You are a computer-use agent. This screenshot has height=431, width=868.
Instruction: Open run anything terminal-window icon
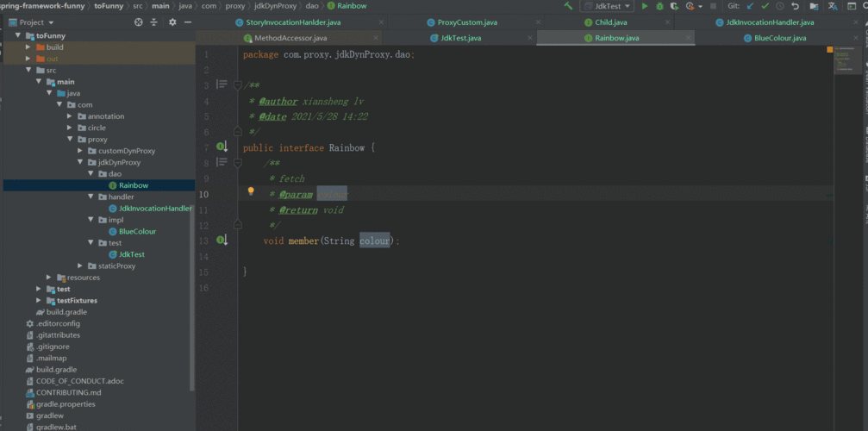tap(852, 6)
